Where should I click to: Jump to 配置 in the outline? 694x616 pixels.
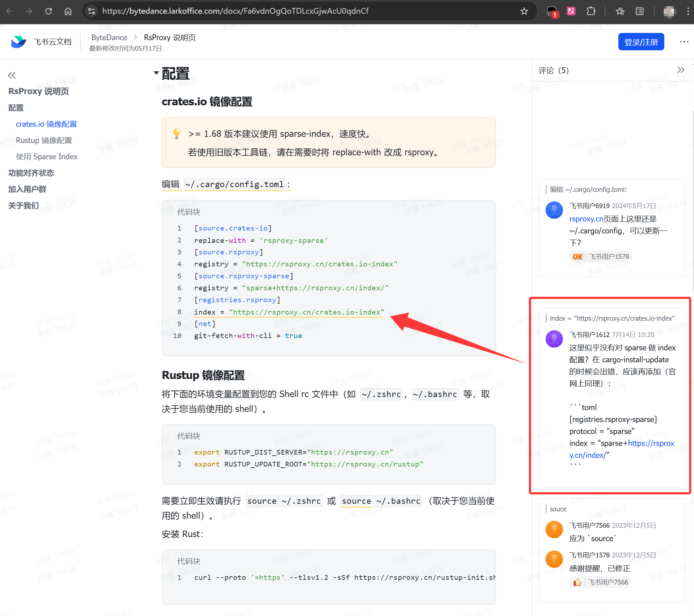[16, 108]
